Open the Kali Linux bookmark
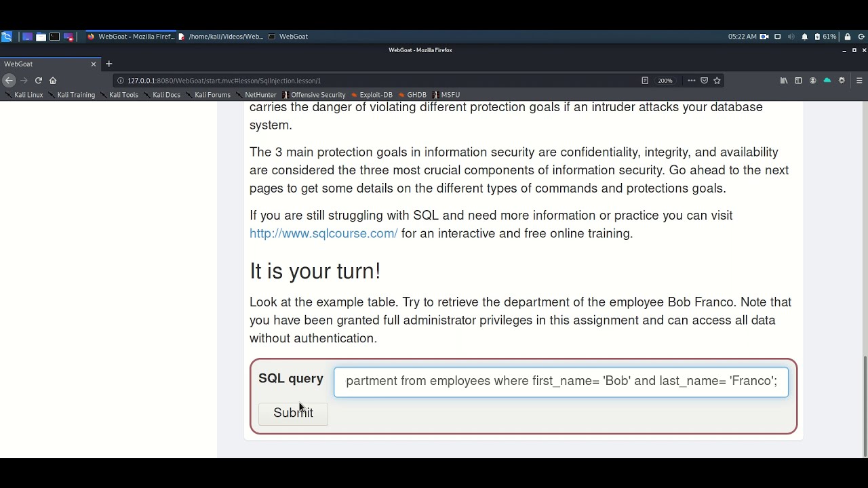 (x=24, y=95)
